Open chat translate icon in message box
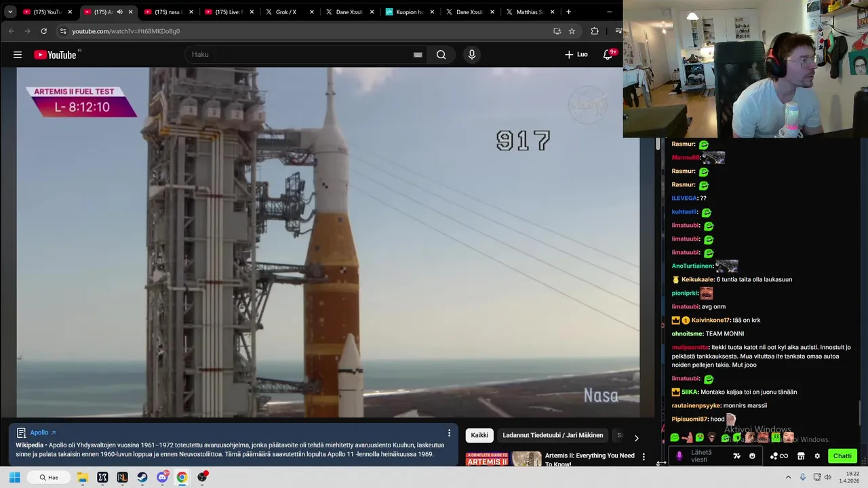 click(736, 456)
